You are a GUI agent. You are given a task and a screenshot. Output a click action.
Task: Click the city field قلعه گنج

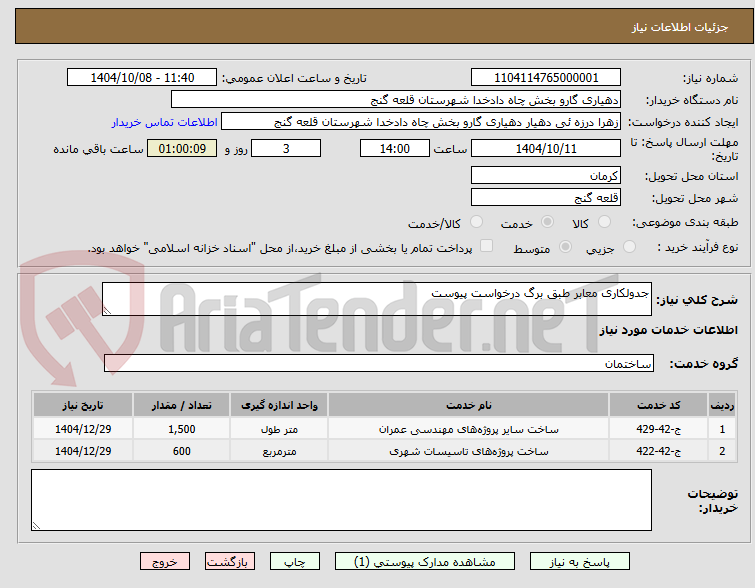coord(546,197)
